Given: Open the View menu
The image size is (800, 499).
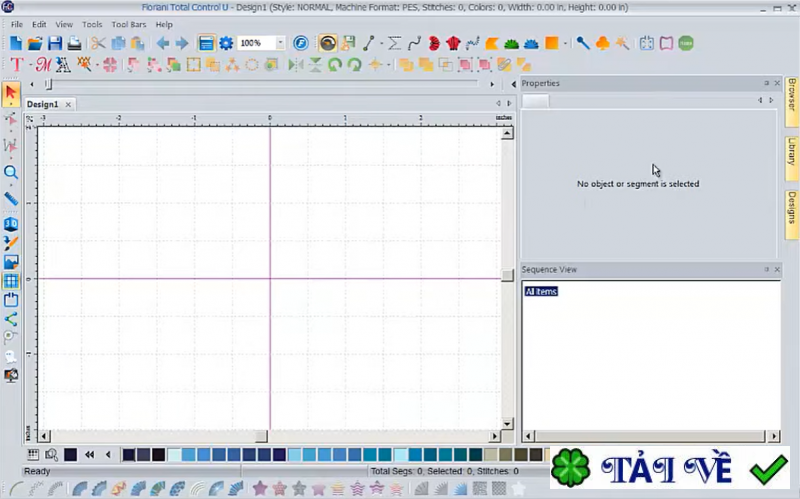Looking at the screenshot, I should [64, 24].
